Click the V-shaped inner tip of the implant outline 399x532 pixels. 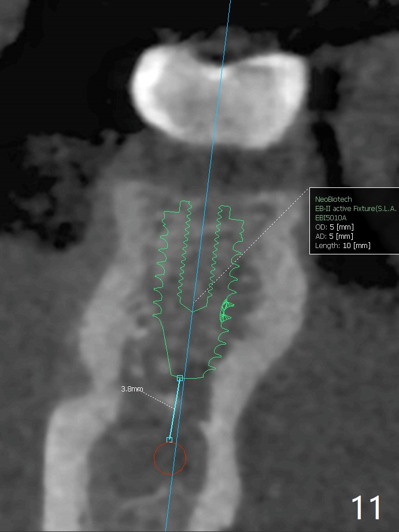click(x=193, y=310)
